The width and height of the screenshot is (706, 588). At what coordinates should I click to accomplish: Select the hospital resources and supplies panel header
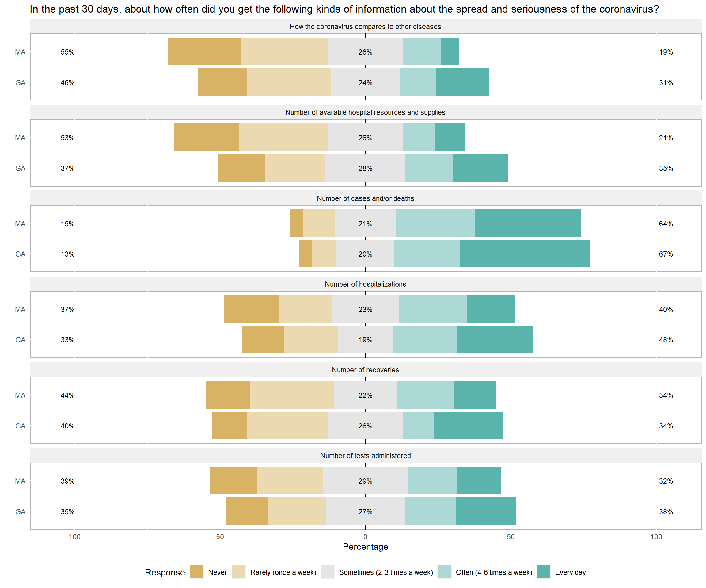pos(365,112)
